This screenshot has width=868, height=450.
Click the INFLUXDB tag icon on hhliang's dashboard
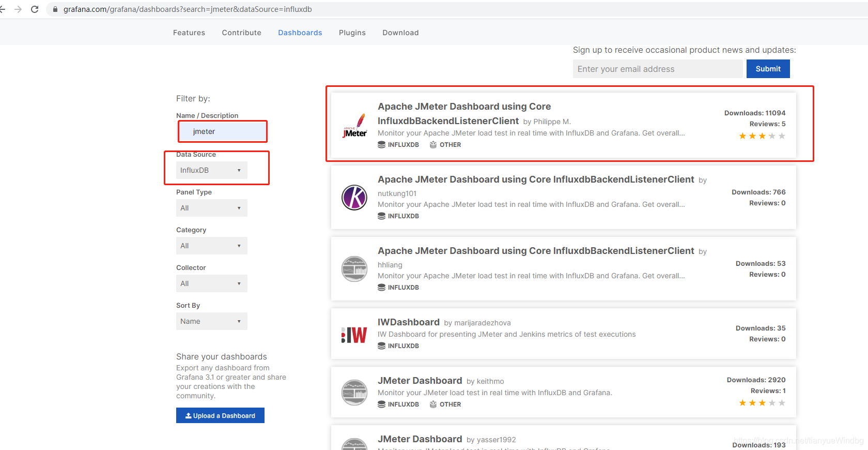(381, 288)
